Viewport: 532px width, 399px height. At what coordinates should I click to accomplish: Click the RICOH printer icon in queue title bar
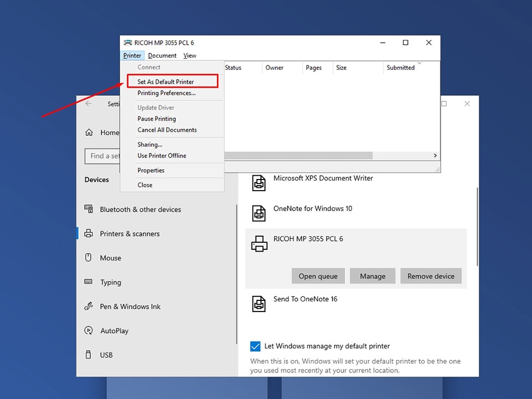(x=127, y=43)
